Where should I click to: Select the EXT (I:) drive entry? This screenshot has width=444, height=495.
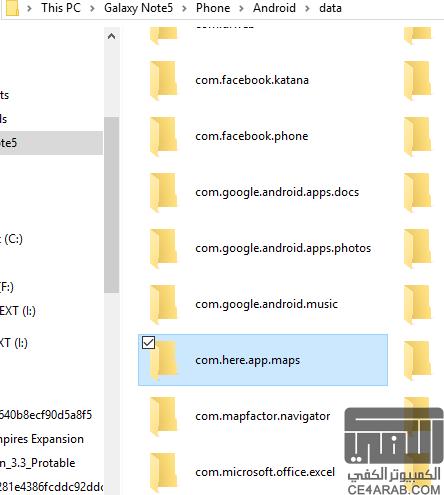[18, 311]
